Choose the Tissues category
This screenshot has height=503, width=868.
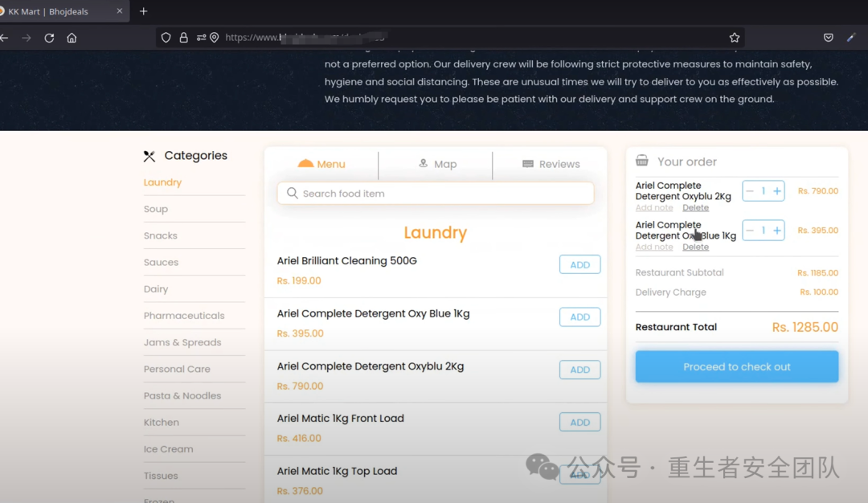(161, 476)
